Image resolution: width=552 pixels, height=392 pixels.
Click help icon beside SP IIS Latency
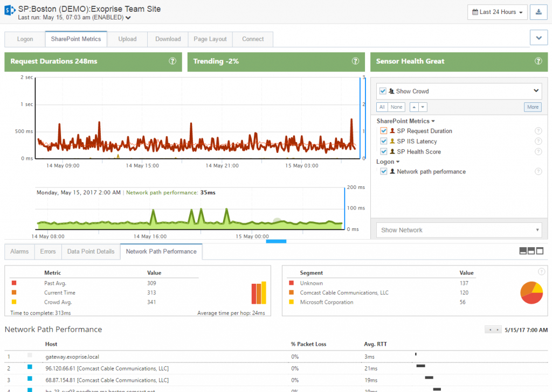[538, 142]
